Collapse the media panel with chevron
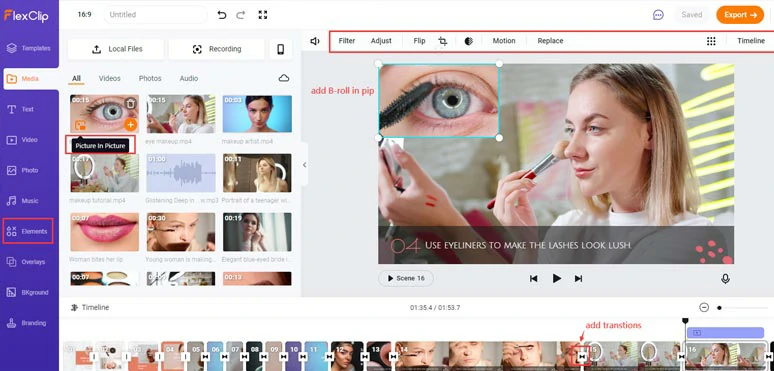Viewport: 774px width, 371px height. tap(305, 165)
